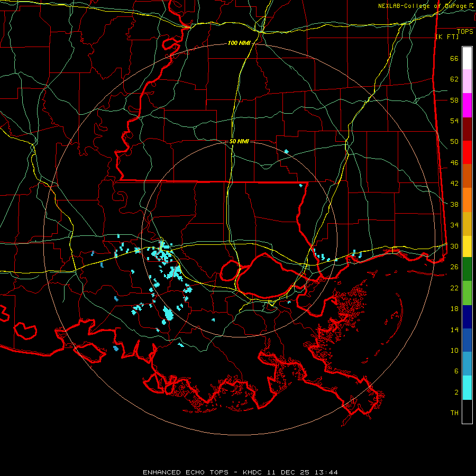
Task: Click the '22' legend value
Action: pos(454,288)
